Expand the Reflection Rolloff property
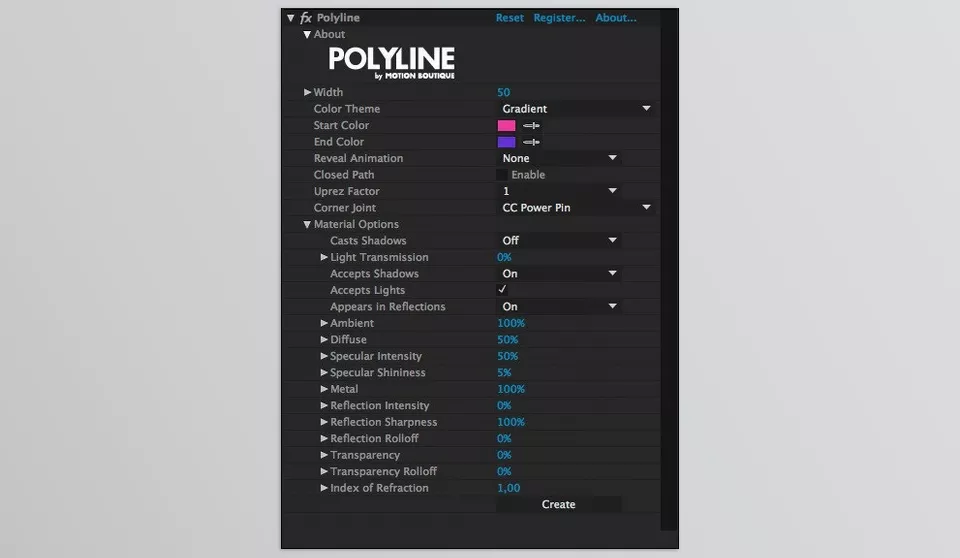The width and height of the screenshot is (960, 558). pyautogui.click(x=324, y=439)
